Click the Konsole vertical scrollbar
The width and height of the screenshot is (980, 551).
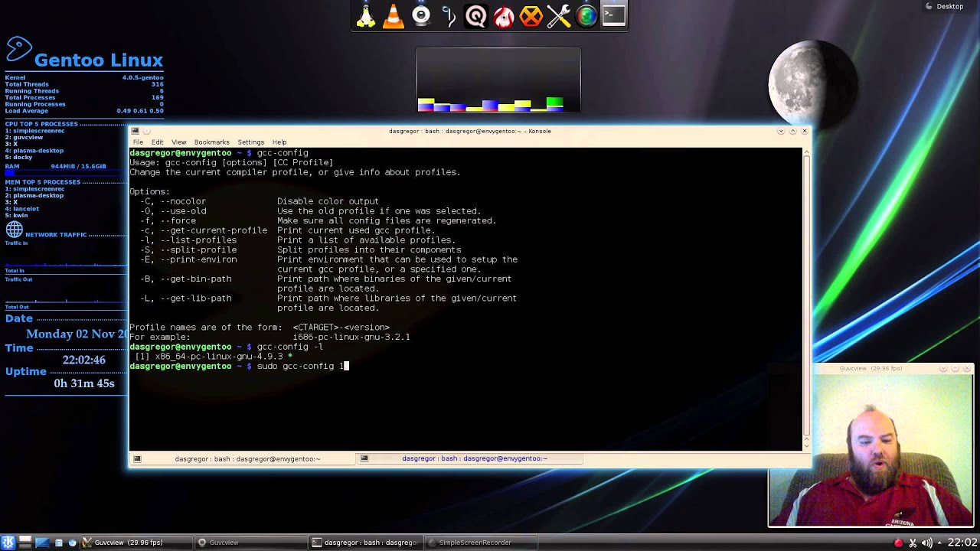click(x=805, y=295)
